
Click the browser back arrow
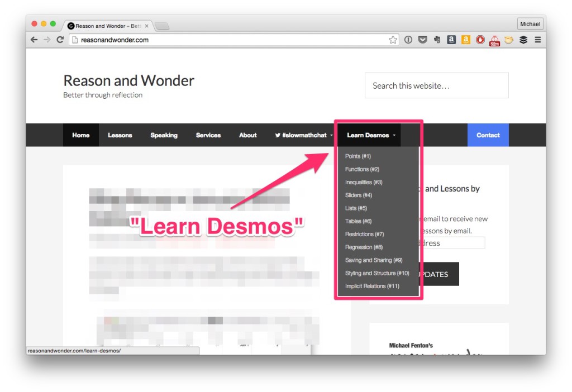click(34, 40)
